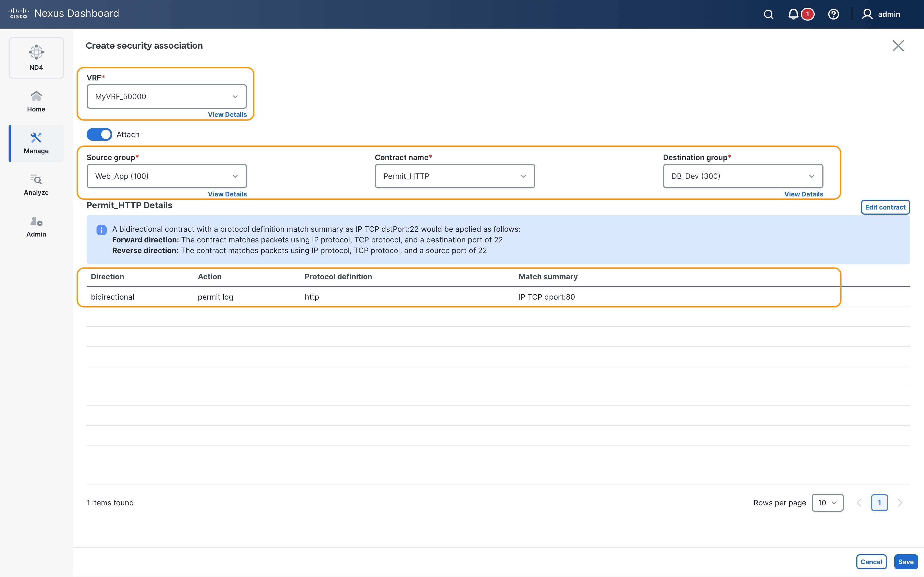Open the search magnifier icon
Viewport: 924px width, 577px height.
pos(768,14)
